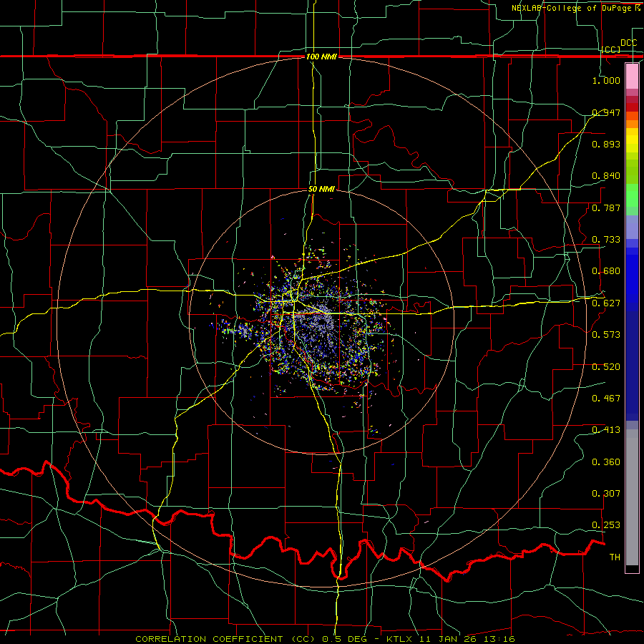This screenshot has height=644, width=644.
Task: Click the 100 NMI range ring label
Action: [321, 57]
